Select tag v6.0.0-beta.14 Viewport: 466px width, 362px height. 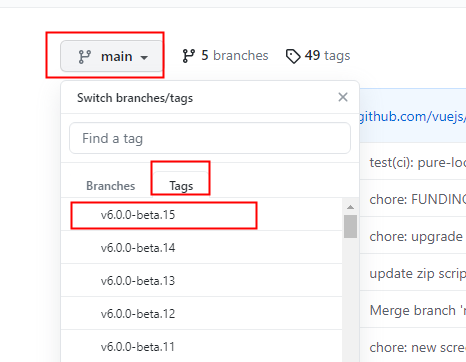pyautogui.click(x=202, y=247)
